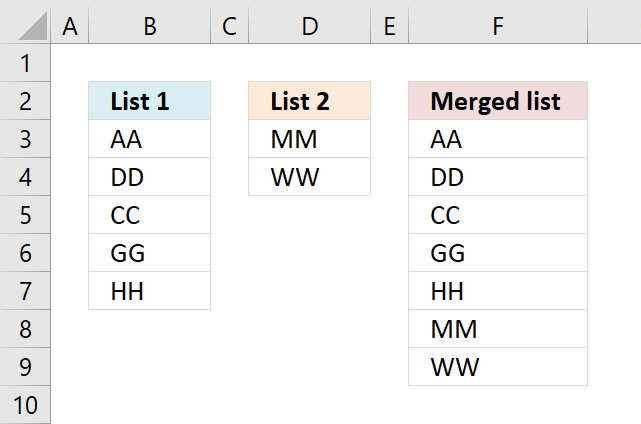641x424 pixels.
Task: Select column E header
Action: click(x=390, y=26)
